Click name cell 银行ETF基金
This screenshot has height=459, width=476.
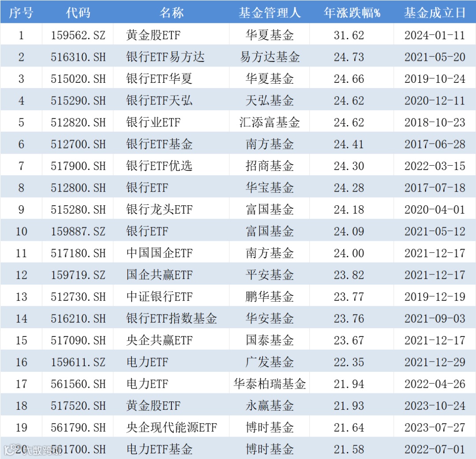[160, 144]
